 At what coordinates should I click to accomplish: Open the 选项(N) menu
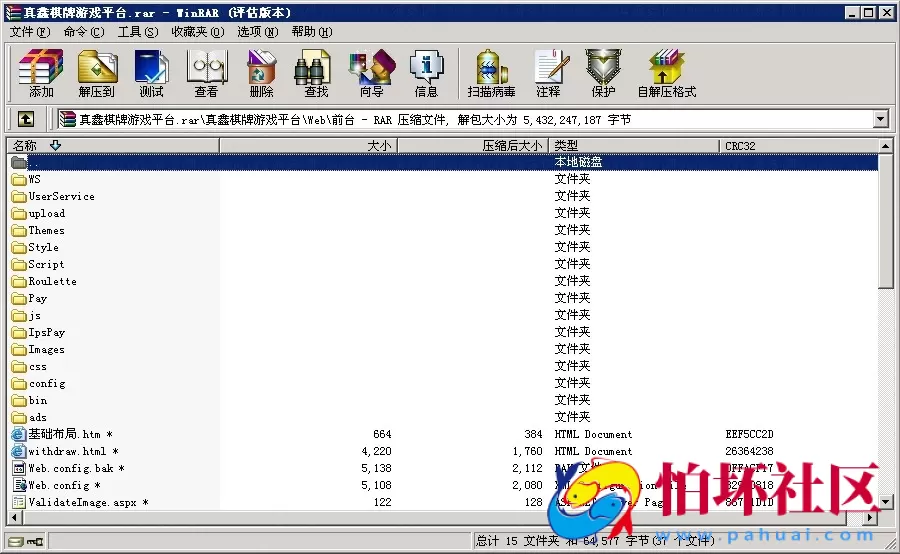[x=258, y=32]
